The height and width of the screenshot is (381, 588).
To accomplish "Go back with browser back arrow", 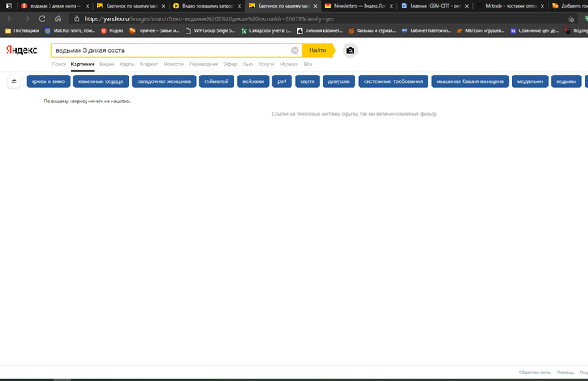I will click(10, 18).
